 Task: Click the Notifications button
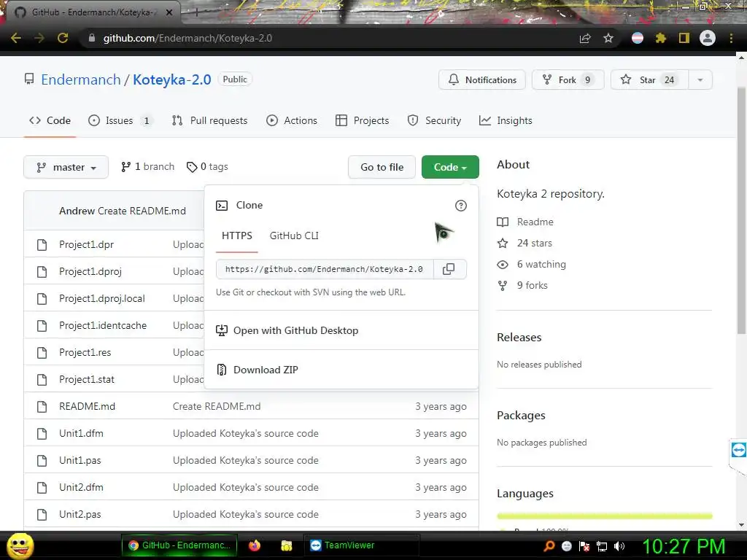(481, 80)
